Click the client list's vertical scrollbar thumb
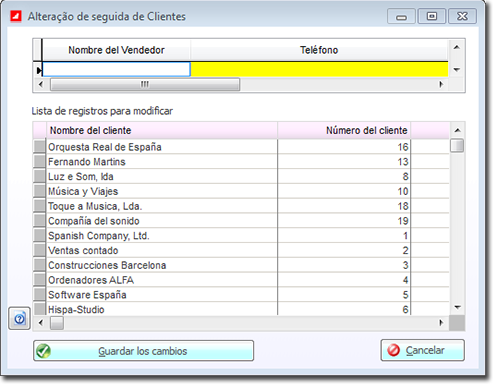 pos(457,145)
